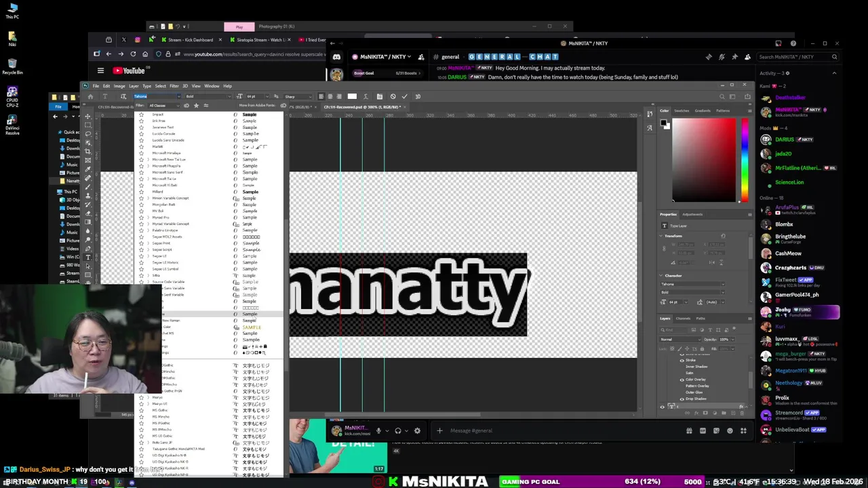
Task: Toggle the text layer visibility eye
Action: (x=663, y=407)
